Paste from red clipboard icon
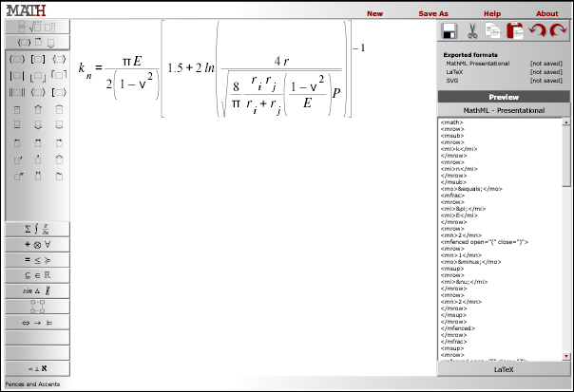 coord(515,30)
